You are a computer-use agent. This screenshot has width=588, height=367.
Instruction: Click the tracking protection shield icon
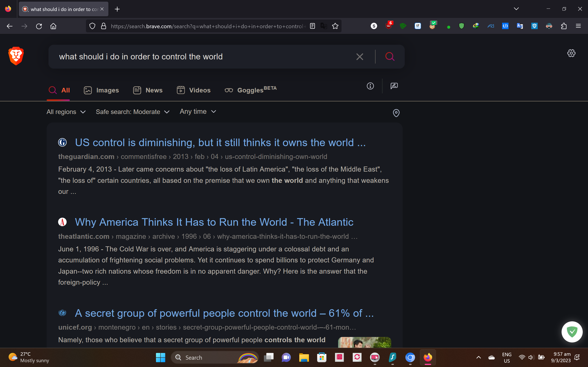click(x=92, y=26)
